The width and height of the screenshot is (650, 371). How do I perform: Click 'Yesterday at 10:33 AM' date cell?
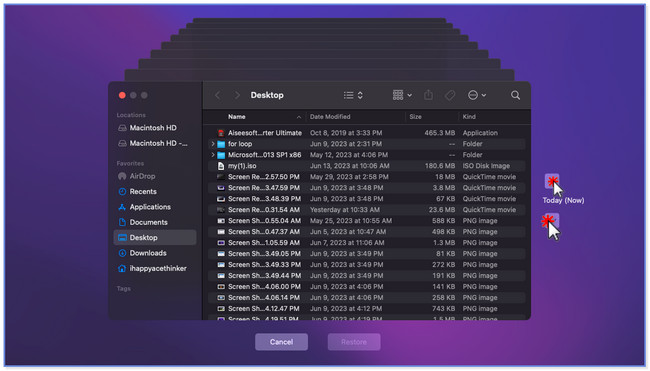[345, 210]
